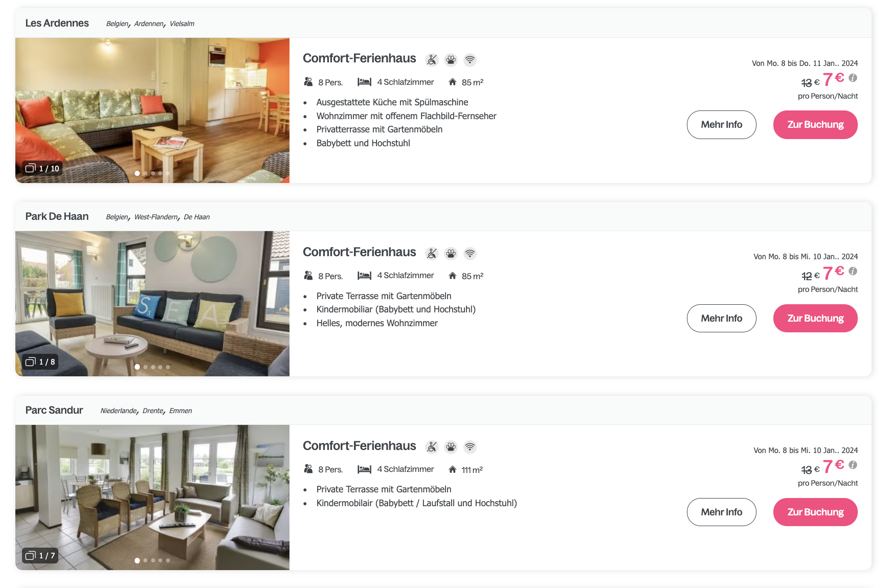Click the WiFi icon for Parc Sandur house
Screen dimensions: 891x588
[x=470, y=447]
